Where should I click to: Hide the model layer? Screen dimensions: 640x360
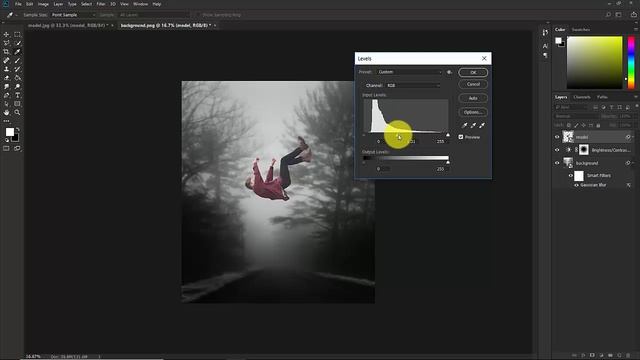(557, 137)
